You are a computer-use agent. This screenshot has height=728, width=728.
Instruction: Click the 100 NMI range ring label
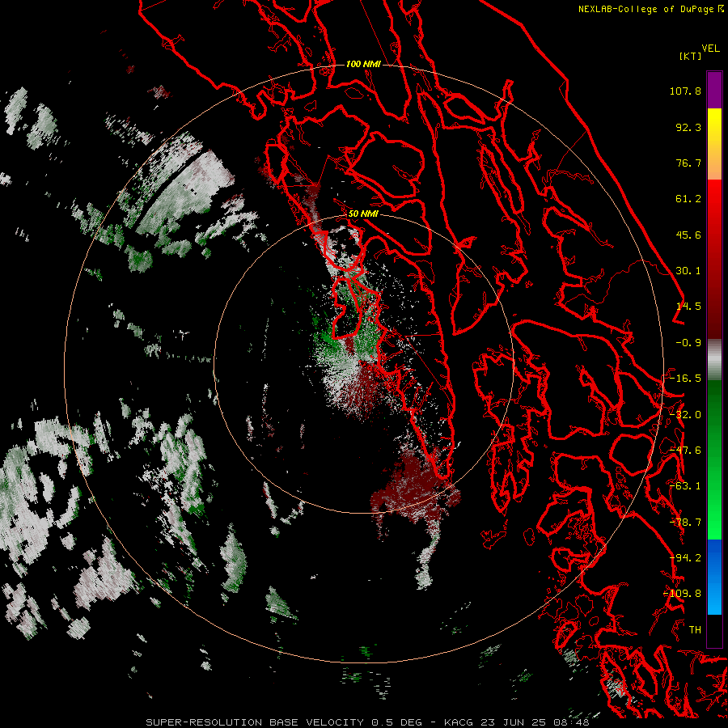[363, 64]
